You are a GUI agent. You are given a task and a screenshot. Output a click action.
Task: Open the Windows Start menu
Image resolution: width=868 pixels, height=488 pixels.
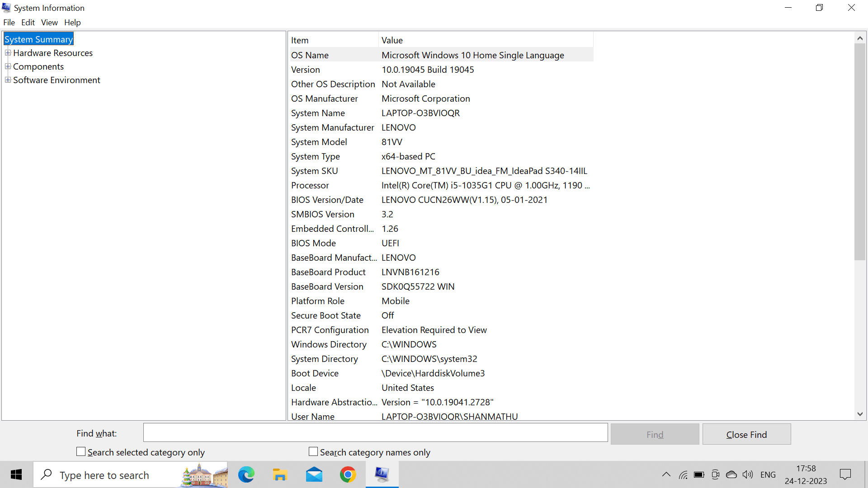pos(16,474)
